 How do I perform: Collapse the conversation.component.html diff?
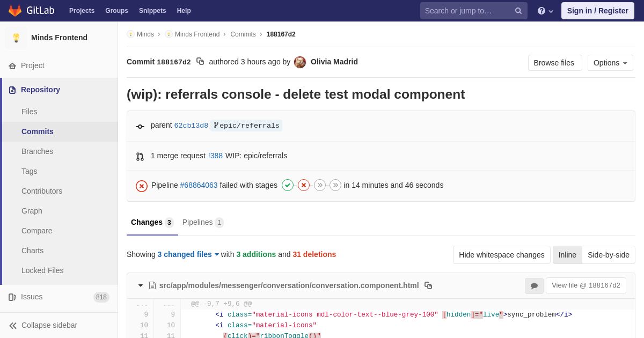click(141, 285)
